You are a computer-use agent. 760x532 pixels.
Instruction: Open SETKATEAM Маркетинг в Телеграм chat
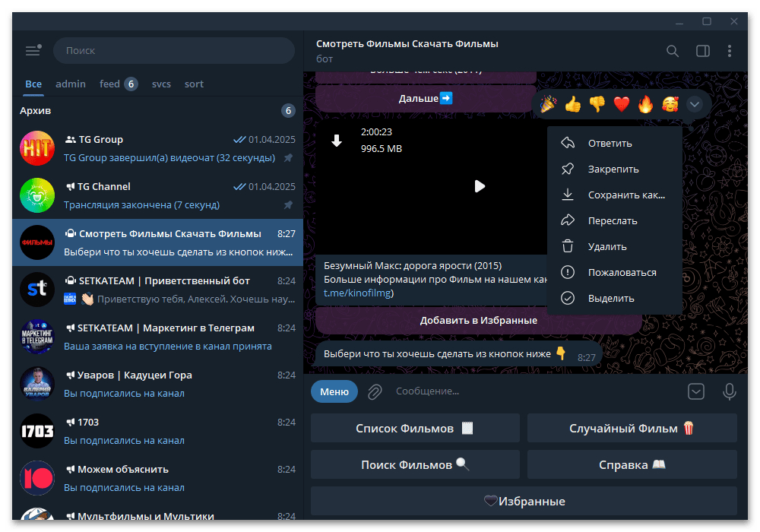coord(157,337)
